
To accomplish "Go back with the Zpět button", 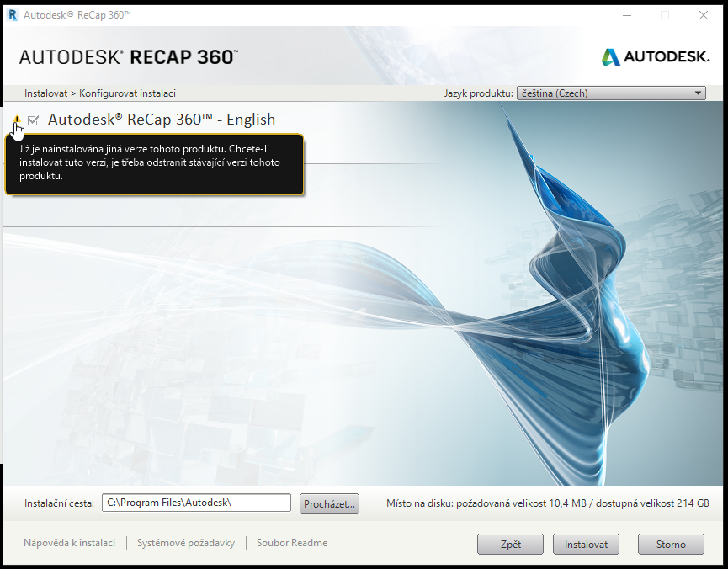I will click(510, 545).
